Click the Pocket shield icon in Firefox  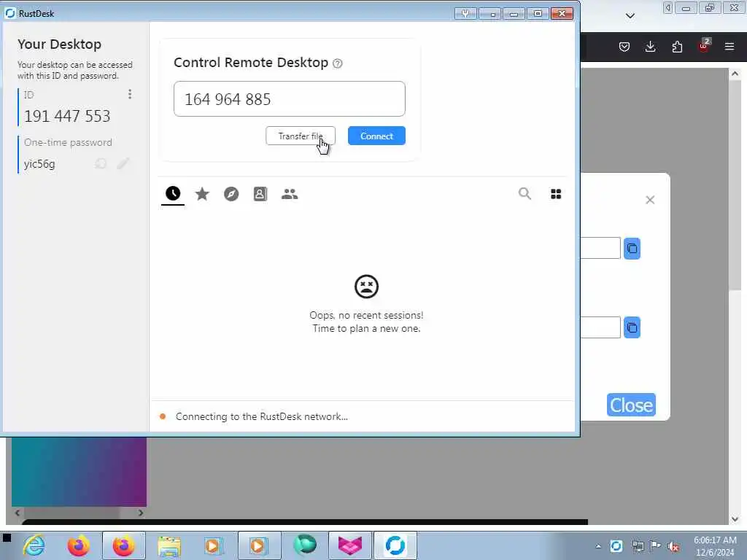(624, 47)
